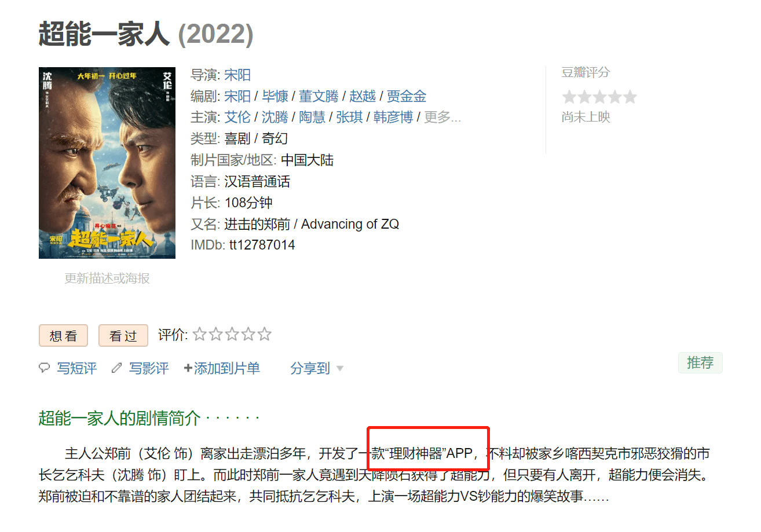
Task: Click the movie poster thumbnail
Action: pyautogui.click(x=107, y=163)
